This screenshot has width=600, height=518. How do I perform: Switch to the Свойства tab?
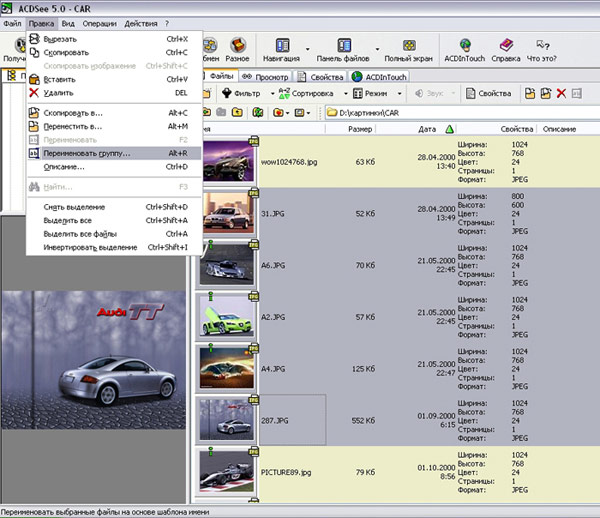tap(321, 77)
